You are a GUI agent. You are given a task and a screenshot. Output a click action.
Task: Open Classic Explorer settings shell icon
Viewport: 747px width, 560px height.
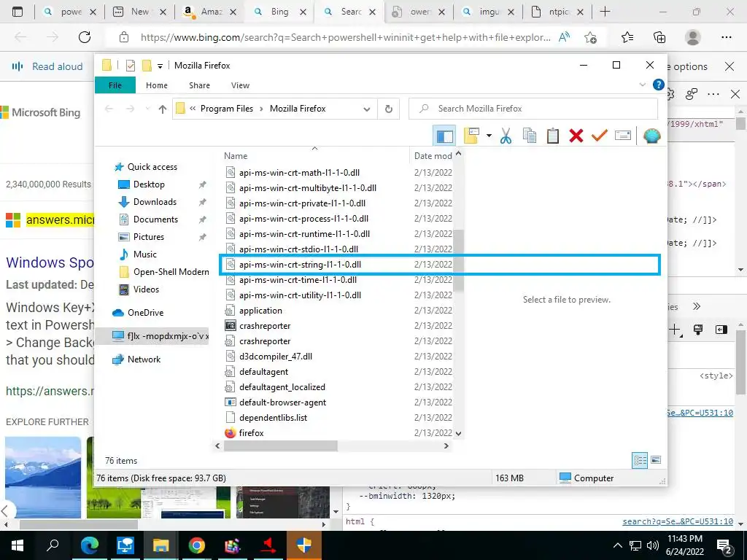[651, 136]
